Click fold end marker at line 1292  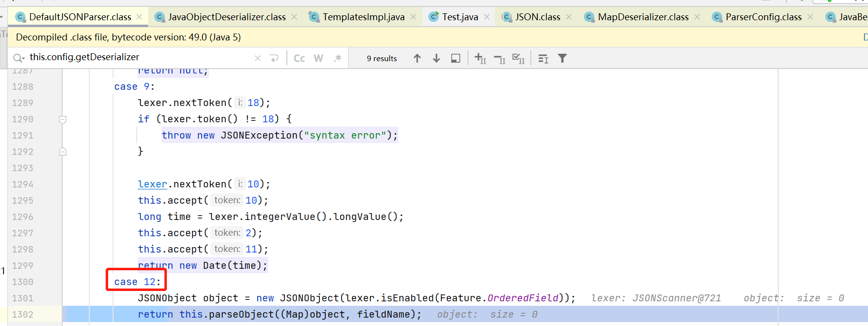click(x=63, y=151)
